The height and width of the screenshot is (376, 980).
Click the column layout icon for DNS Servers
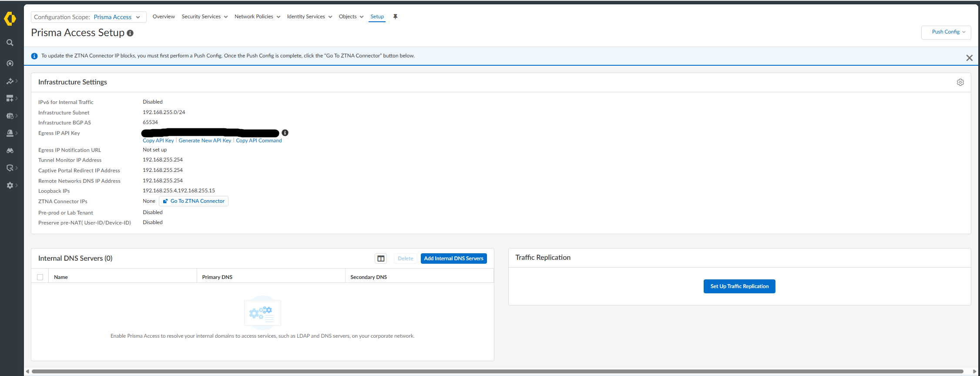pos(381,258)
